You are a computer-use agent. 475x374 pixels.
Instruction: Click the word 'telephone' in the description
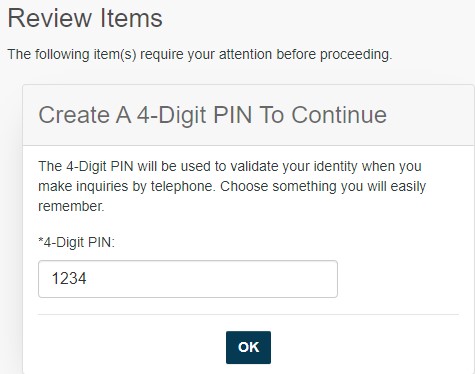pos(182,186)
